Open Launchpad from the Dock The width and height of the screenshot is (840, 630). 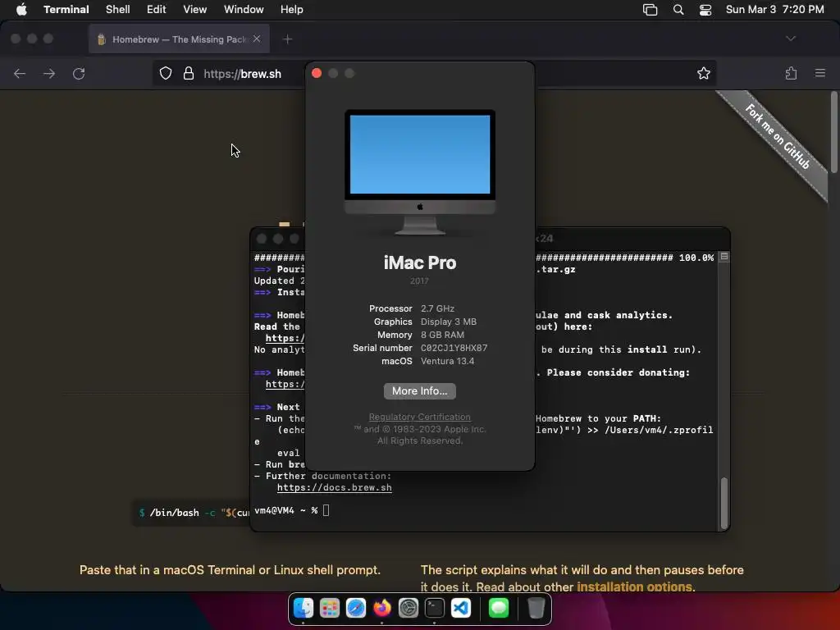tap(330, 608)
